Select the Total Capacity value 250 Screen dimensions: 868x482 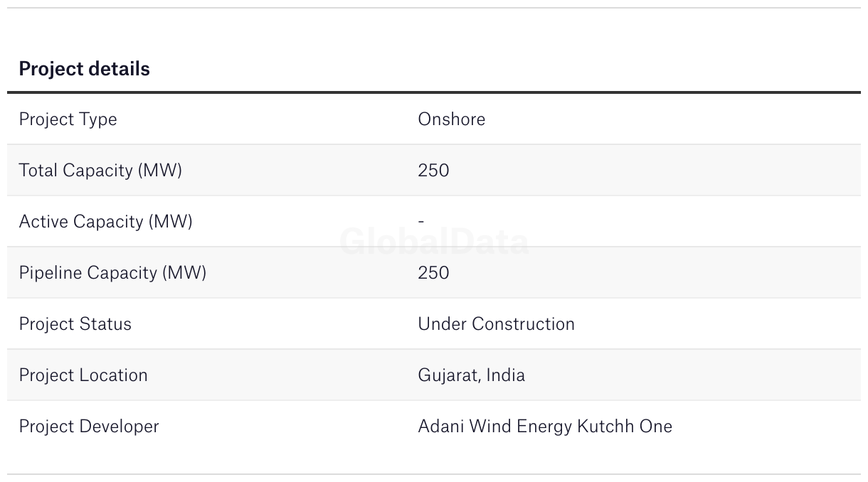point(433,171)
